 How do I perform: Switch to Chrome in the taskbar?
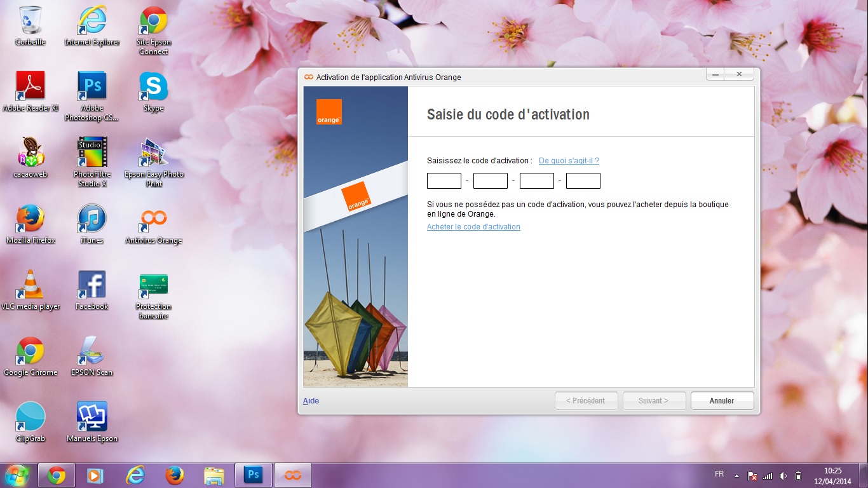(x=57, y=475)
